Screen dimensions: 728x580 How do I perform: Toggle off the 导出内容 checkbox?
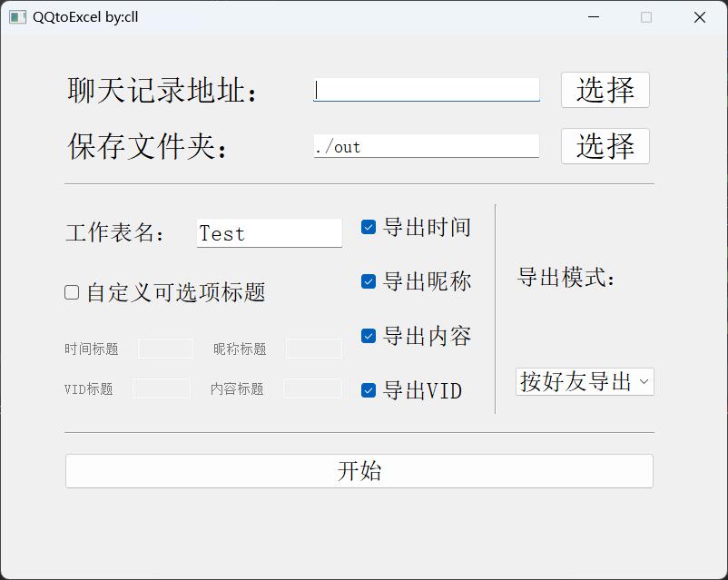click(369, 336)
